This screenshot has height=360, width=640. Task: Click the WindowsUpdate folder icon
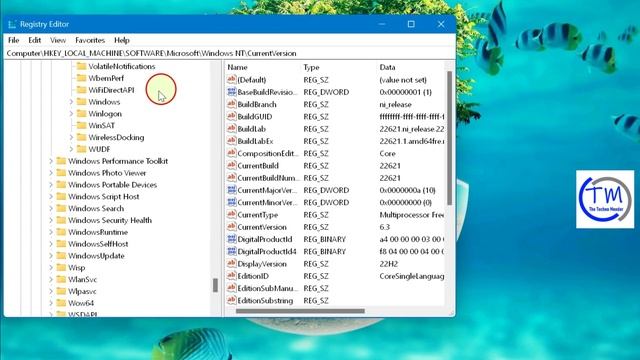[61, 256]
